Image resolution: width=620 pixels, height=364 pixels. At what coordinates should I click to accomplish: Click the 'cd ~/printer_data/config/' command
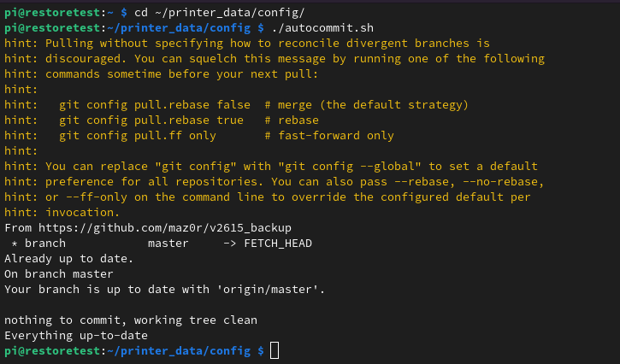point(220,13)
